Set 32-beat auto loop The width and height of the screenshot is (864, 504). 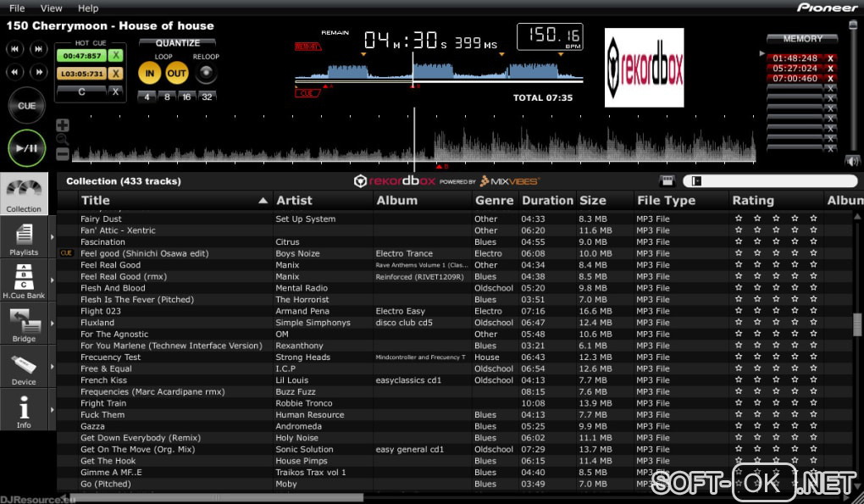(x=208, y=97)
